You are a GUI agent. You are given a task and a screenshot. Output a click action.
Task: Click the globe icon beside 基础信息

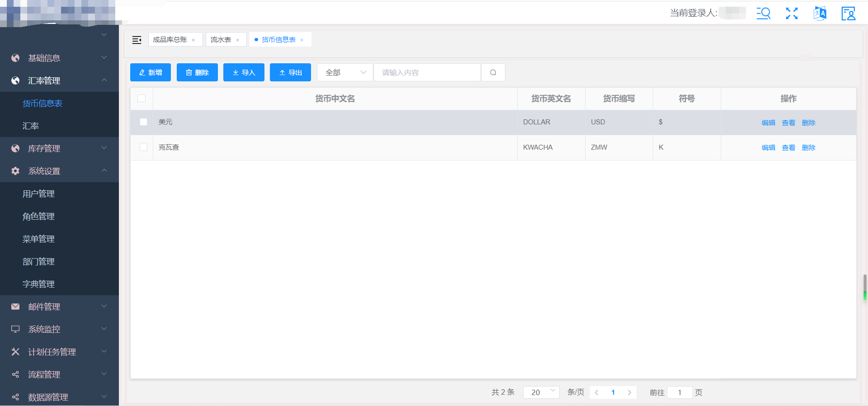[15, 58]
